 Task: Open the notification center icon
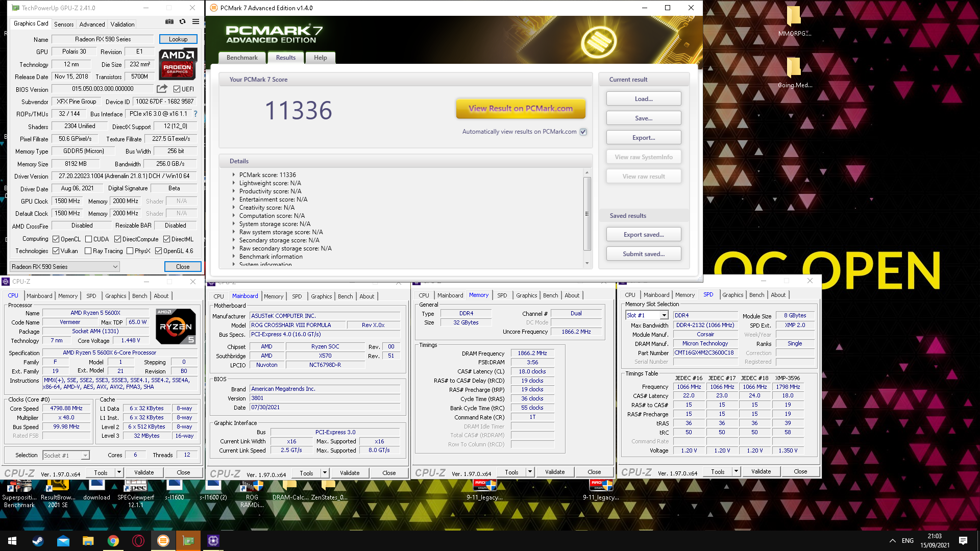click(x=963, y=541)
